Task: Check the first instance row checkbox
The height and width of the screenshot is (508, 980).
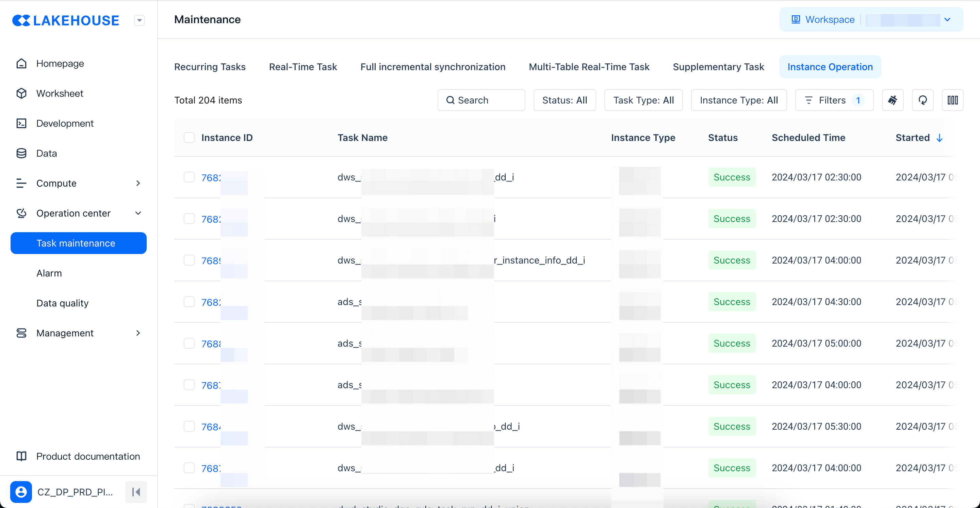Action: point(189,177)
